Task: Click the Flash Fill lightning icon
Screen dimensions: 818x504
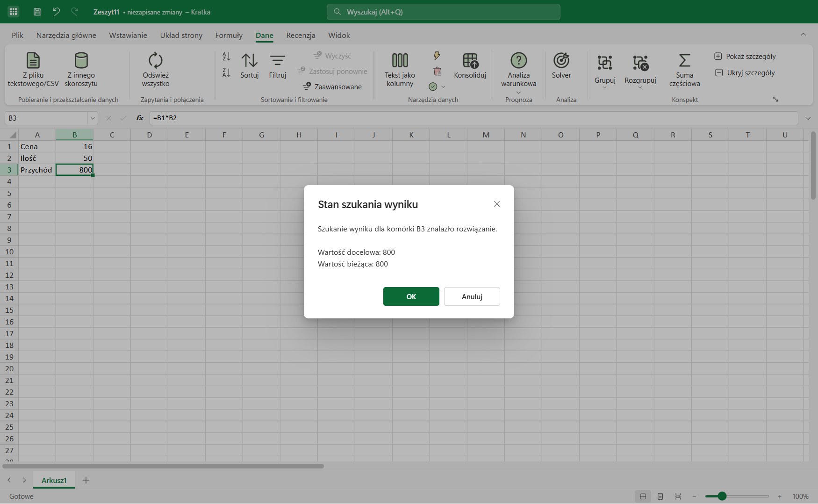Action: (437, 56)
